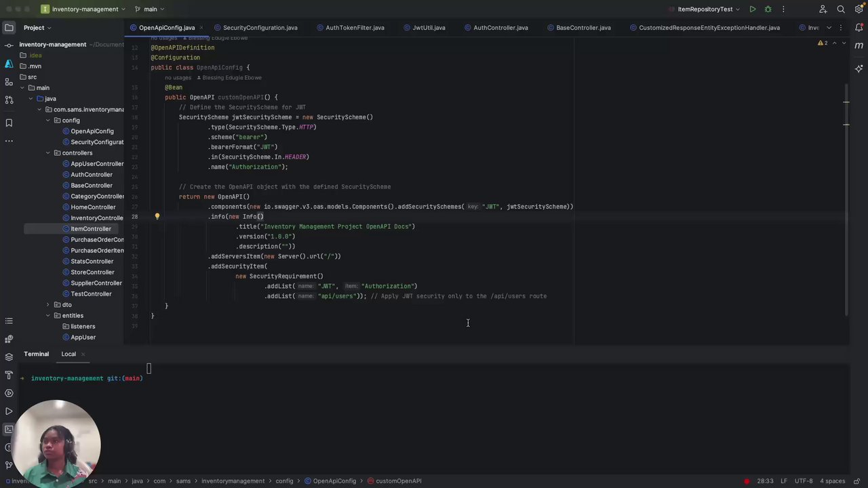Viewport: 868px width, 488px height.
Task: Click the lightbulb intention on line 28
Action: coord(157,216)
